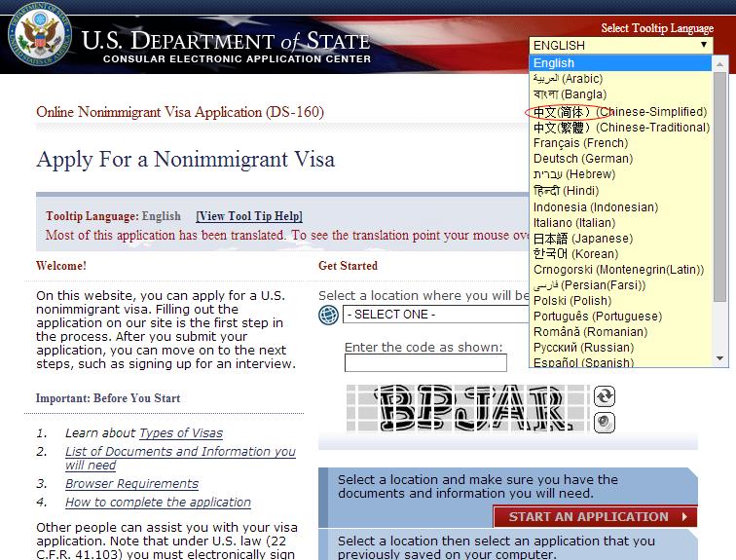Screen dimensions: 736x560
Task: Click Important: Before You Start heading
Action: [108, 398]
